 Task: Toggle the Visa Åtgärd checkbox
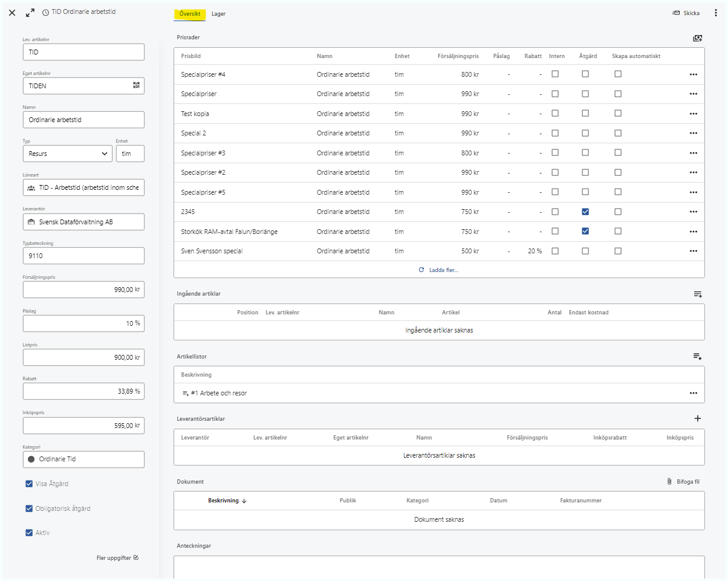click(29, 484)
